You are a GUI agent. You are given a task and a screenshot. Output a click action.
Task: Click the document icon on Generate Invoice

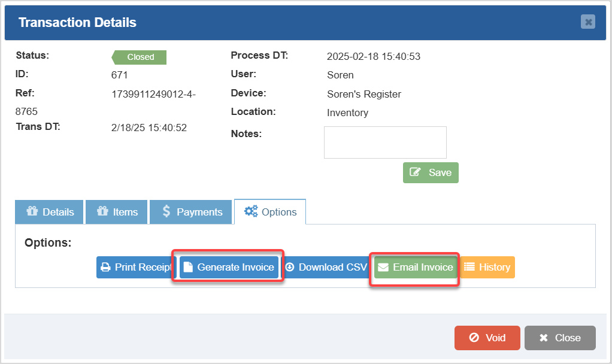coord(188,267)
